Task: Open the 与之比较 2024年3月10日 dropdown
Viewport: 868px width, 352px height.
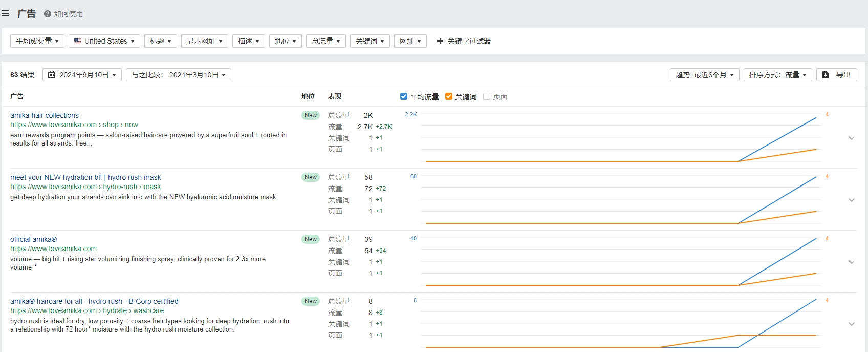Action: (179, 75)
